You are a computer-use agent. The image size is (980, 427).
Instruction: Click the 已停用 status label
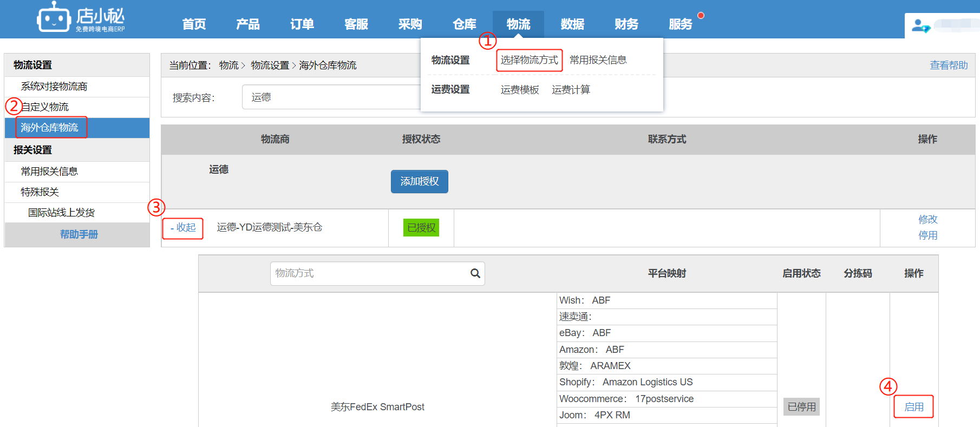click(x=801, y=407)
